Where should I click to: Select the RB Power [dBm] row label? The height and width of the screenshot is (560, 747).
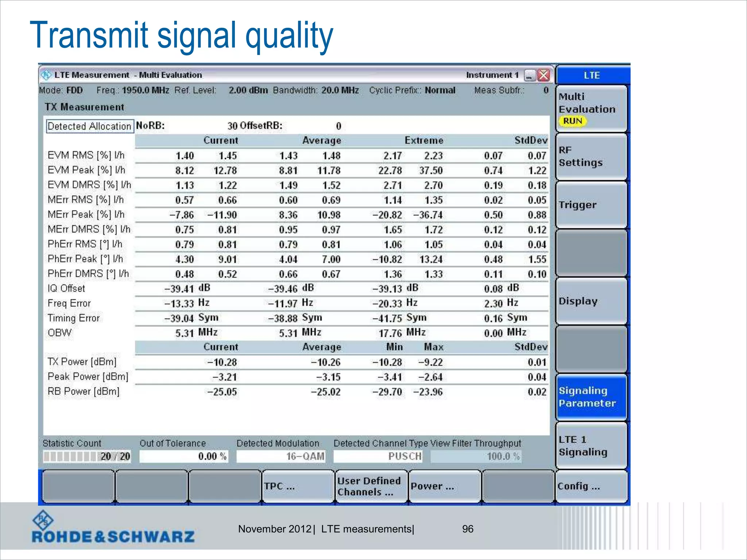(84, 392)
